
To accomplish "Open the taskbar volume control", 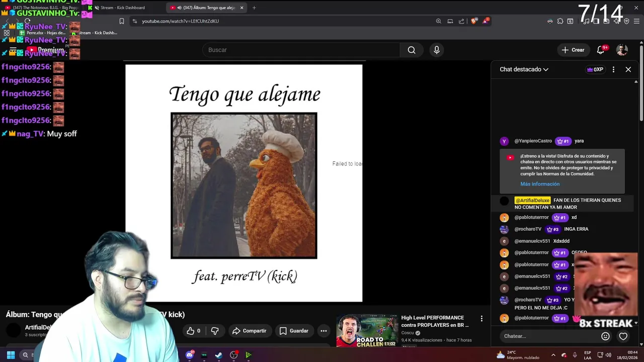I will point(607,355).
